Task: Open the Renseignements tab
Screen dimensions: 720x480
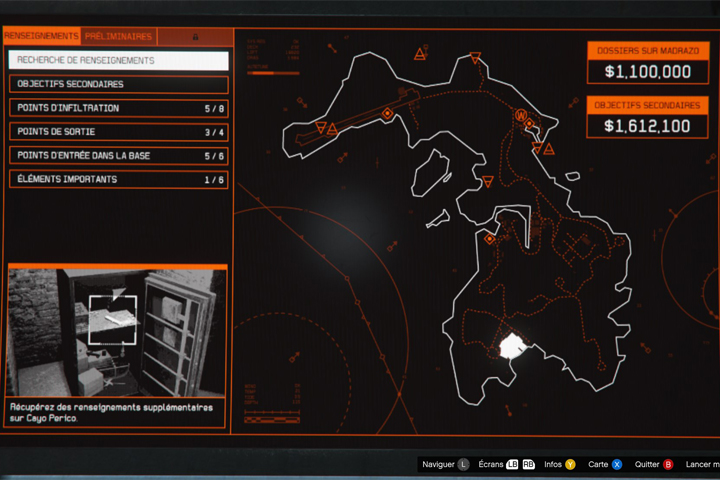Action: (41, 36)
